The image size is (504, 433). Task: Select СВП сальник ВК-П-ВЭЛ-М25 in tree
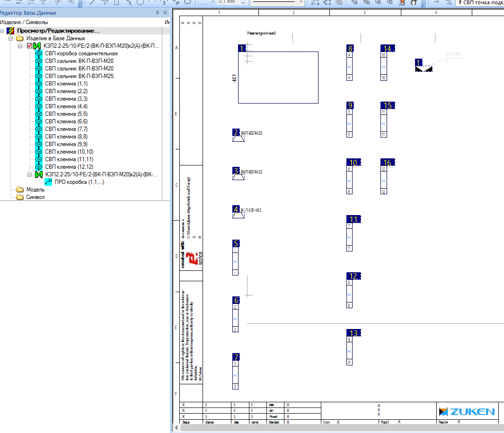point(79,76)
